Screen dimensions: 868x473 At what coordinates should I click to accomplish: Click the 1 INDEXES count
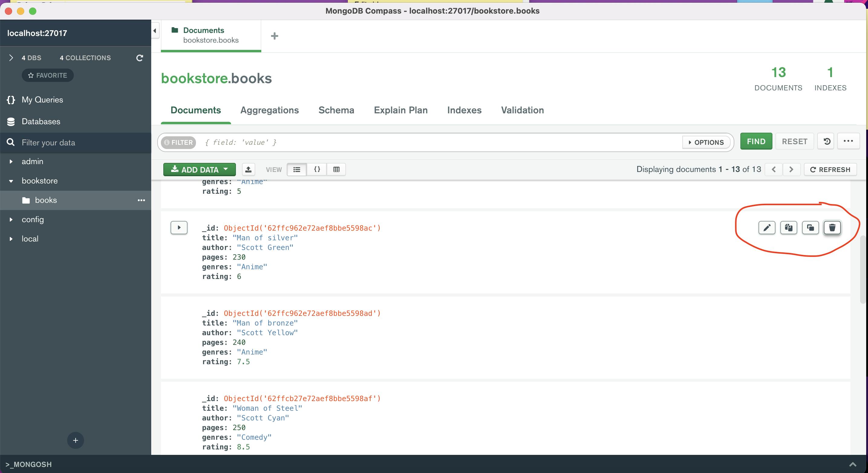[x=830, y=79]
